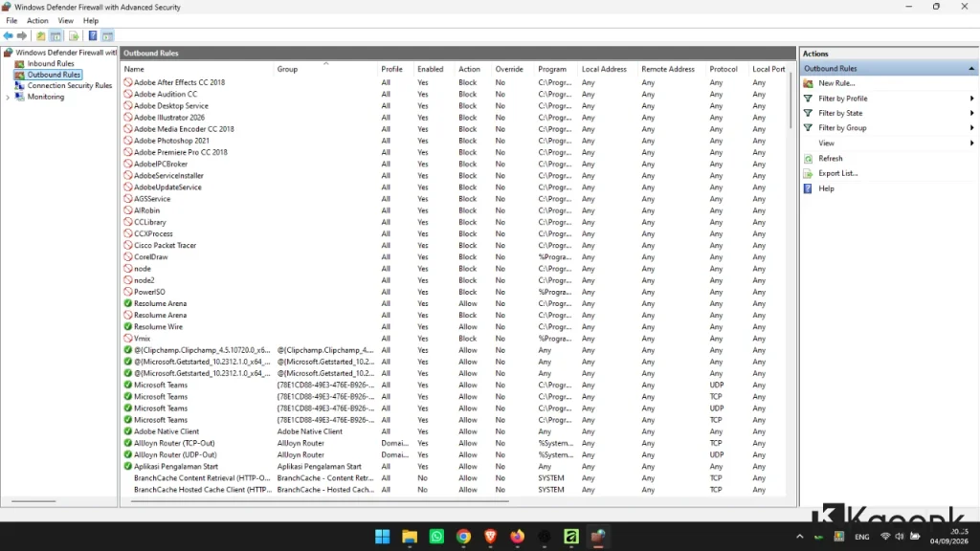The width and height of the screenshot is (980, 551).
Task: Click the block icon of Adobe After Effects CC 2018
Action: click(128, 82)
